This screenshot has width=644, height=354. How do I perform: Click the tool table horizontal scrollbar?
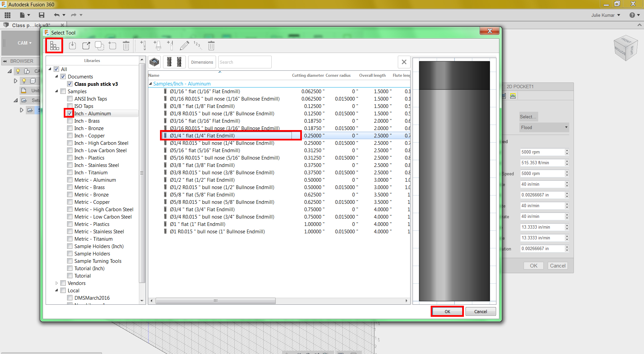tap(216, 301)
